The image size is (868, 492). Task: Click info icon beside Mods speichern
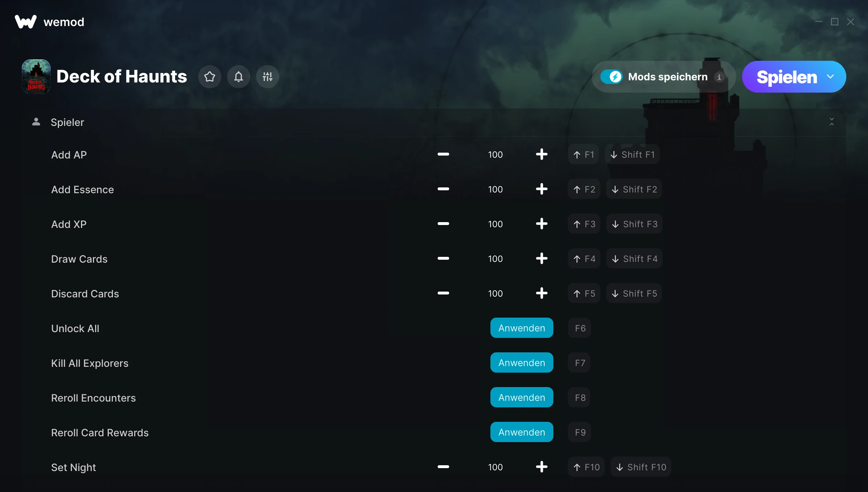(719, 77)
